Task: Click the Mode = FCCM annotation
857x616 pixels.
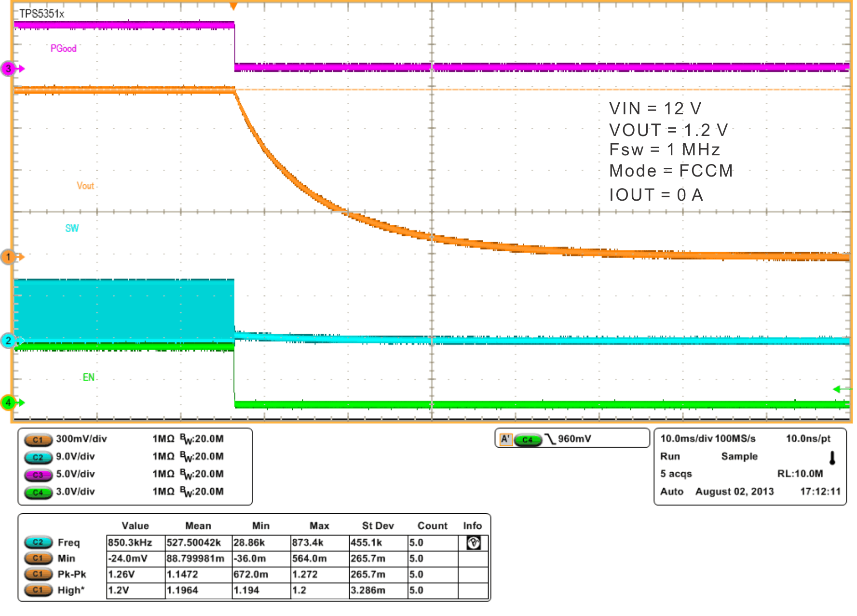Action: (671, 171)
